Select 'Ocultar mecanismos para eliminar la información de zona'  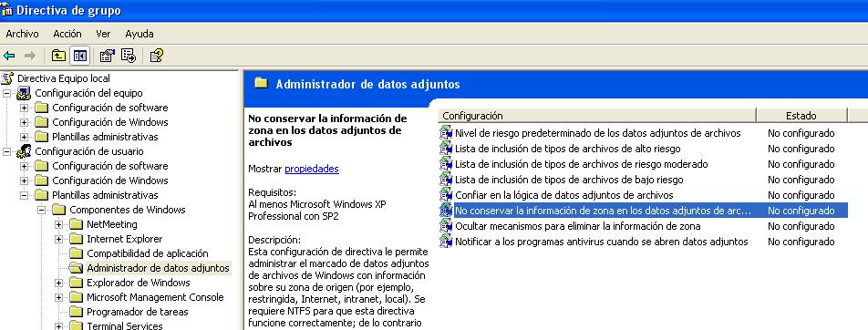(578, 226)
